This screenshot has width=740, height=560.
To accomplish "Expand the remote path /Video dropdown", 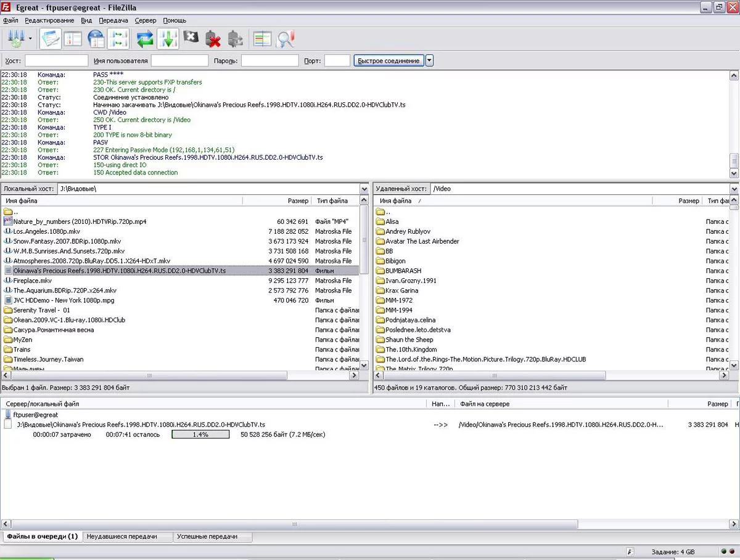I will pos(734,189).
